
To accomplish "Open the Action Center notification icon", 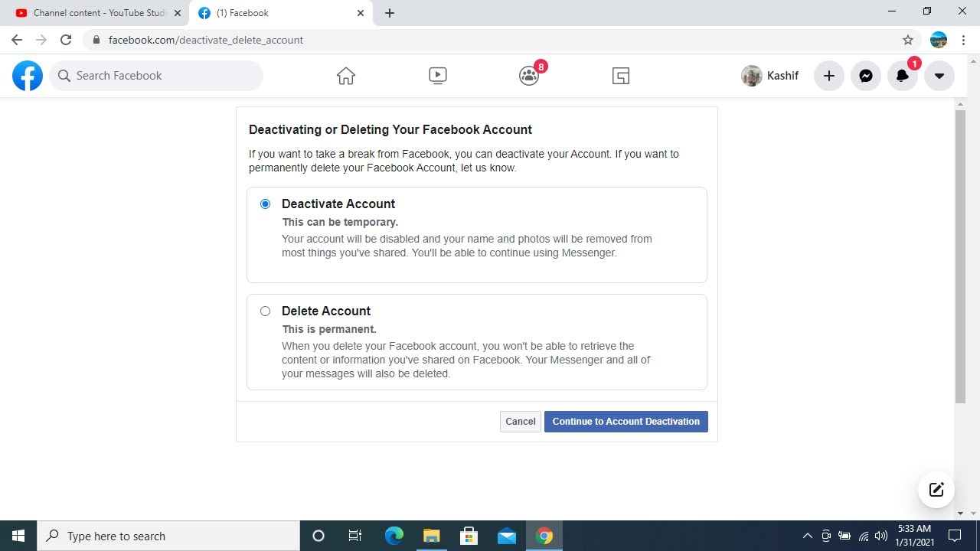I will point(955,536).
